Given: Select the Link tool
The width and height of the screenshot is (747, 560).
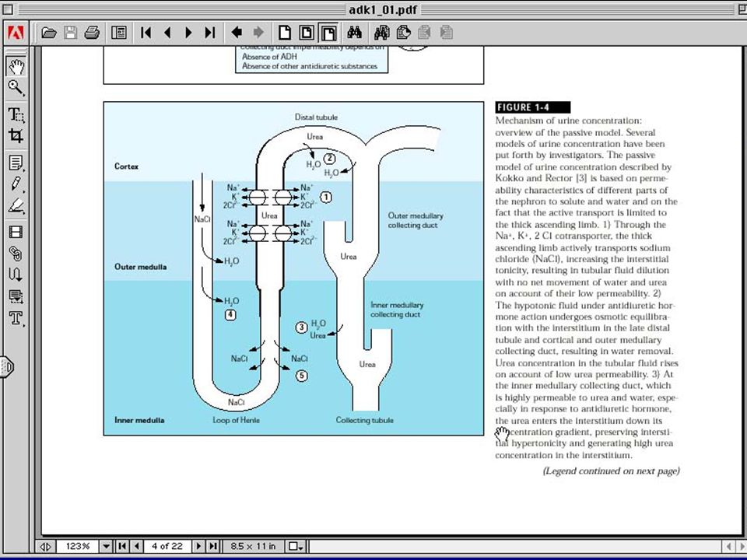Looking at the screenshot, I should point(16,254).
